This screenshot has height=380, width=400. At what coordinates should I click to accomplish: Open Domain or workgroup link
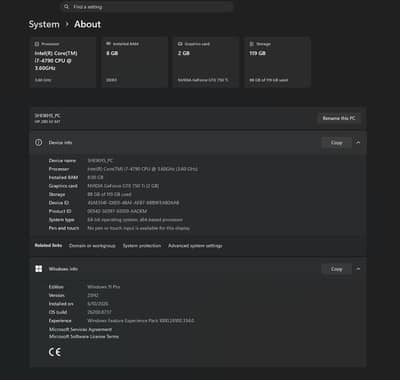click(92, 246)
